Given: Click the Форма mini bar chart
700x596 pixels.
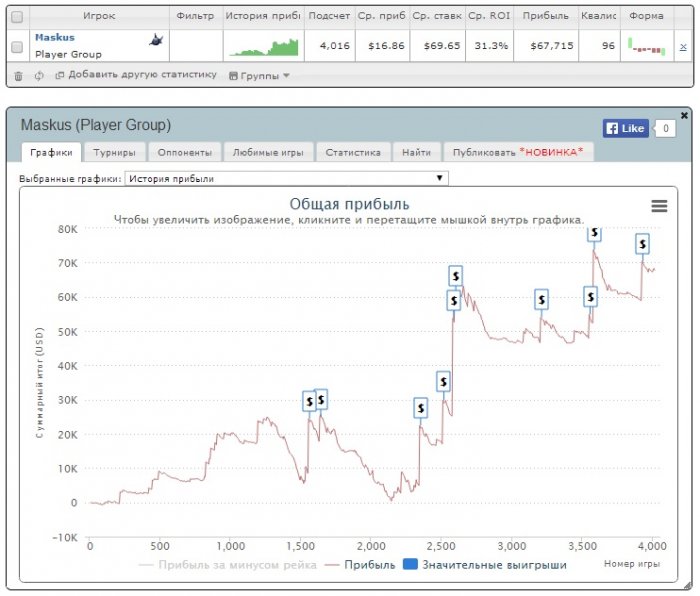Looking at the screenshot, I should 646,47.
